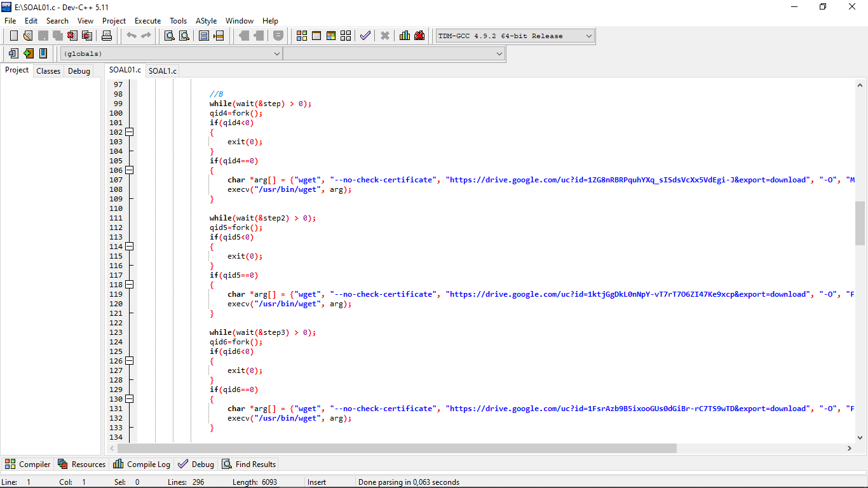
Task: Collapse the code block at line 126
Action: [129, 361]
